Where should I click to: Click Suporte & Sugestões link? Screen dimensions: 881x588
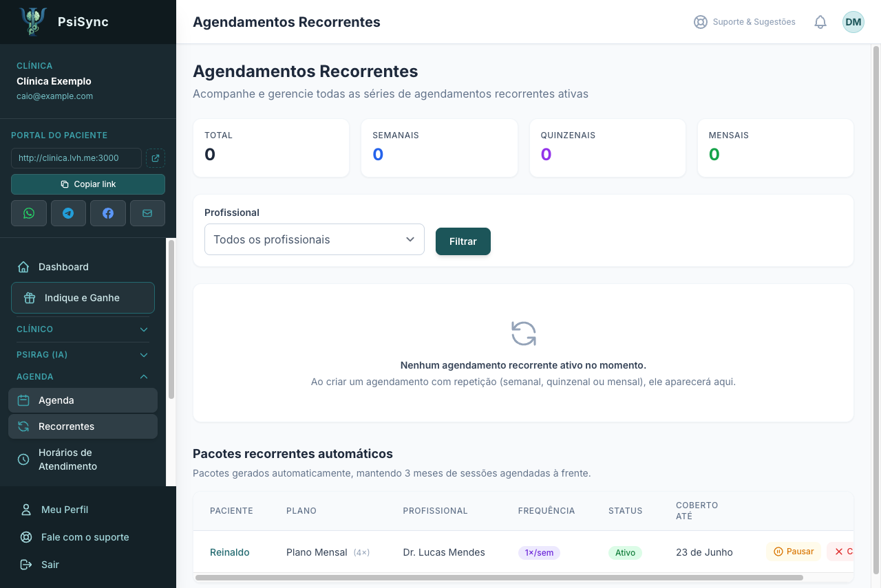click(x=745, y=22)
